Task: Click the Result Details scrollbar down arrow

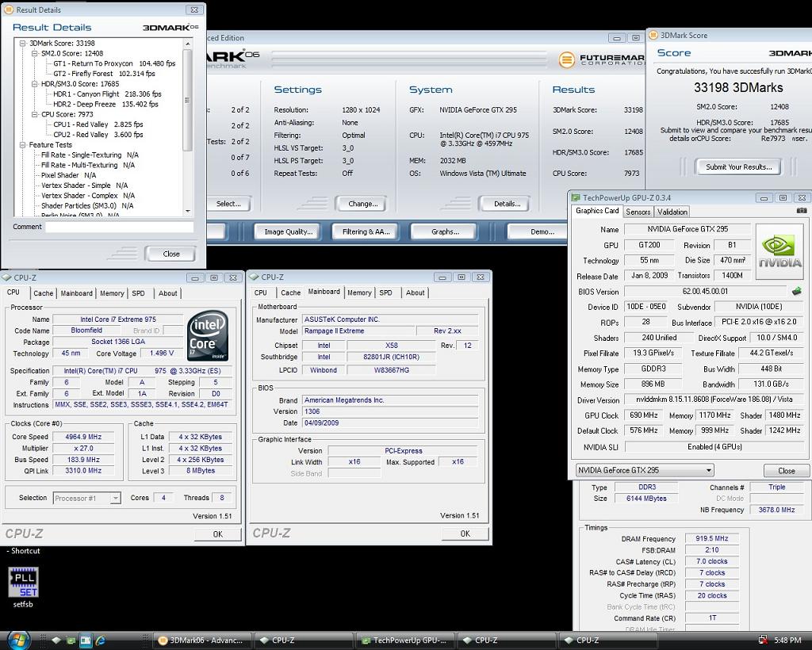Action: [x=187, y=211]
